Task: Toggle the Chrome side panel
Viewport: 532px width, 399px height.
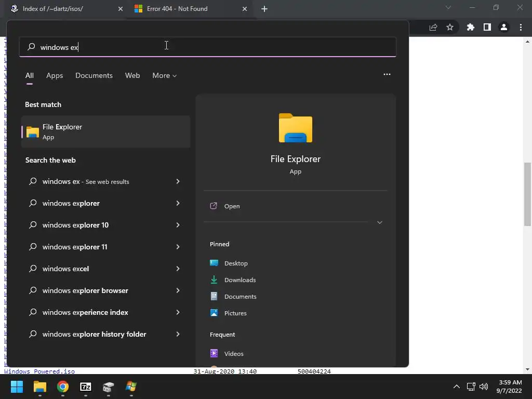Action: (x=487, y=27)
